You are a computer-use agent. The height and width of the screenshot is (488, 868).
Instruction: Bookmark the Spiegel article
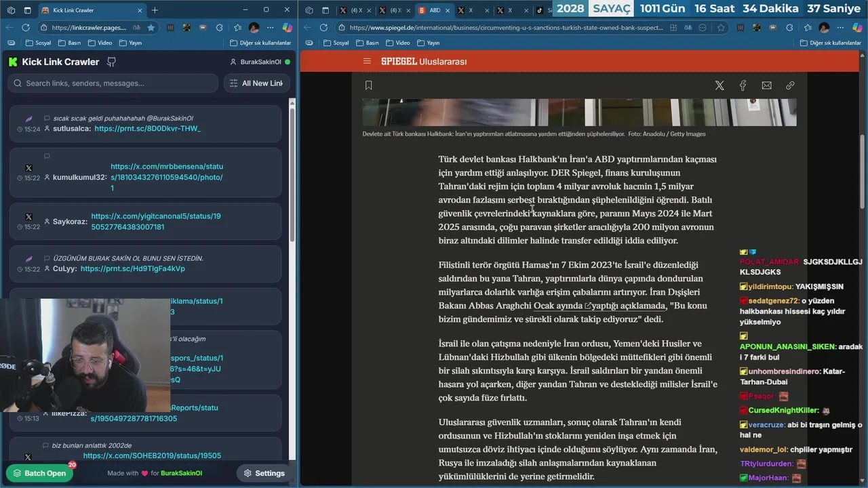(369, 85)
